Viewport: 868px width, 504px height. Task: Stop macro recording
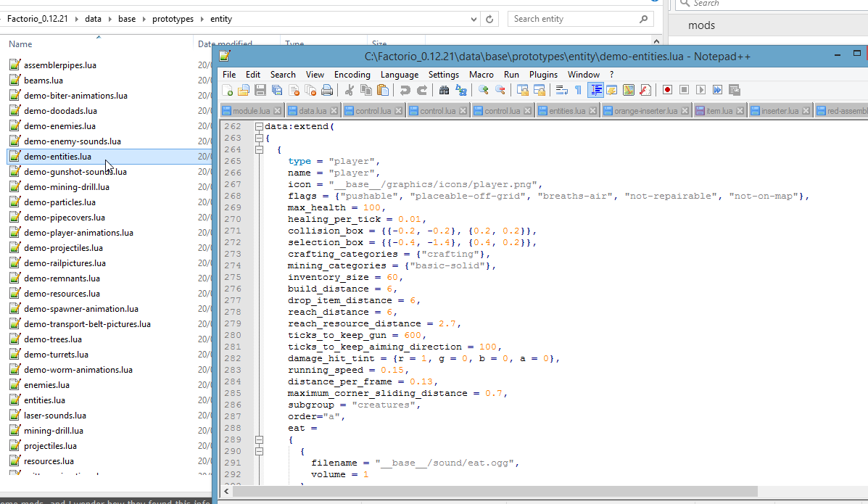pos(685,90)
